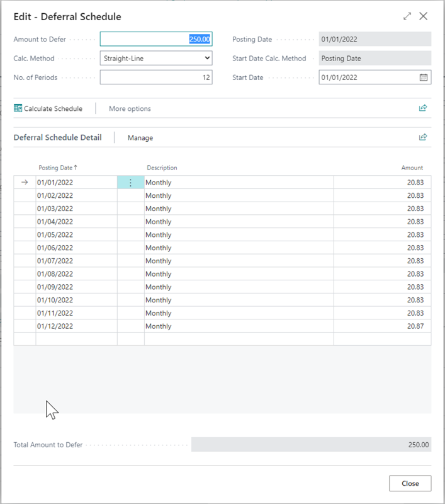
Task: Click the Amount column header
Action: (412, 168)
